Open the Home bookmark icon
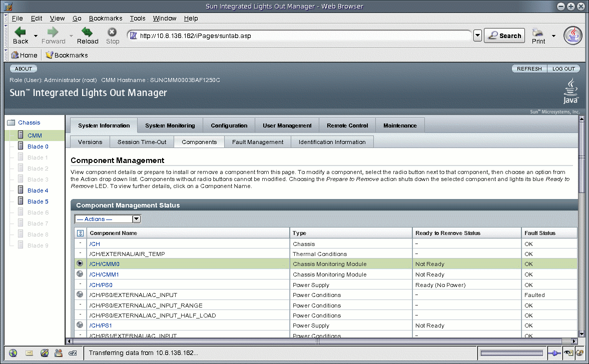Viewport: 589px width, 364px height. (15, 55)
